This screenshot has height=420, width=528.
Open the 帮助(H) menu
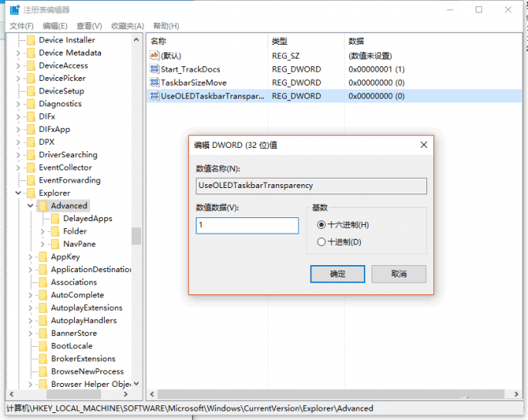point(166,26)
